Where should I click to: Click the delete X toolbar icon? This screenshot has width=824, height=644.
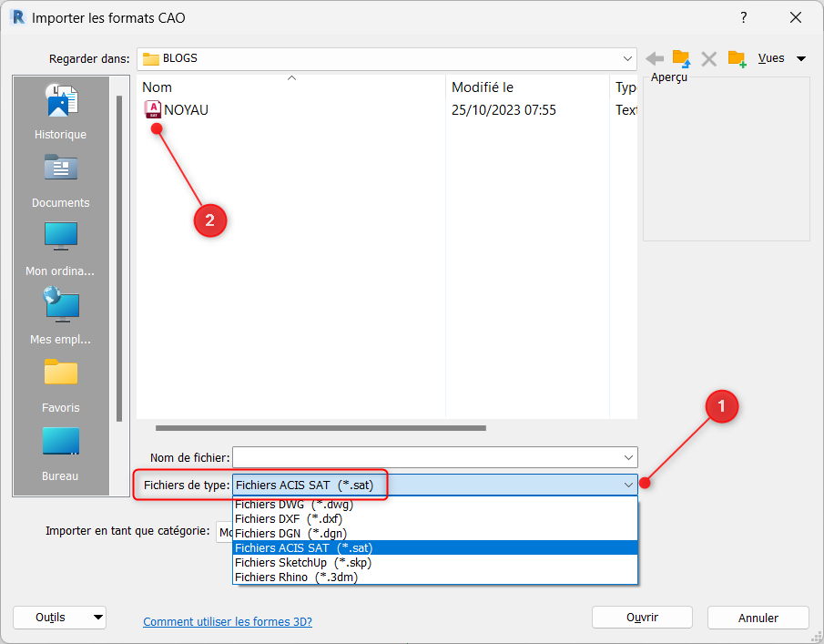709,59
